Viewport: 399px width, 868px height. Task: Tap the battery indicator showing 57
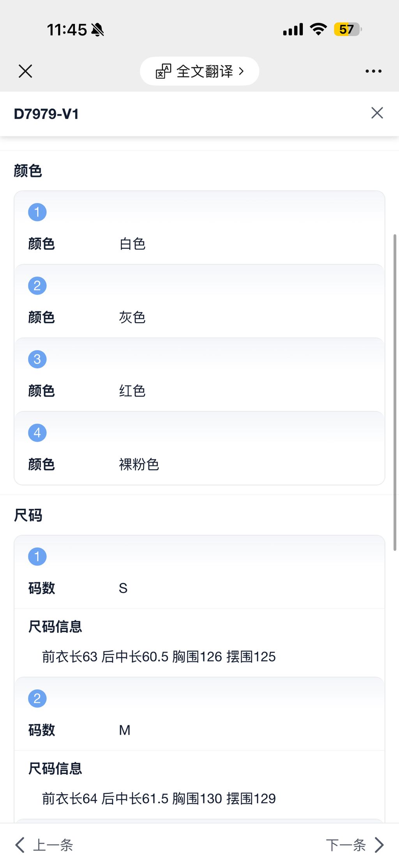coord(347,29)
